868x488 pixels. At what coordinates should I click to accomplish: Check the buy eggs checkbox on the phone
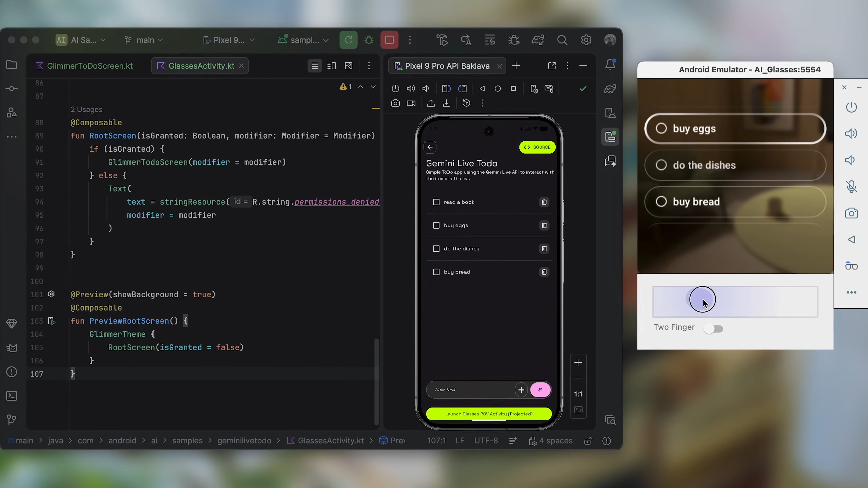pos(436,225)
